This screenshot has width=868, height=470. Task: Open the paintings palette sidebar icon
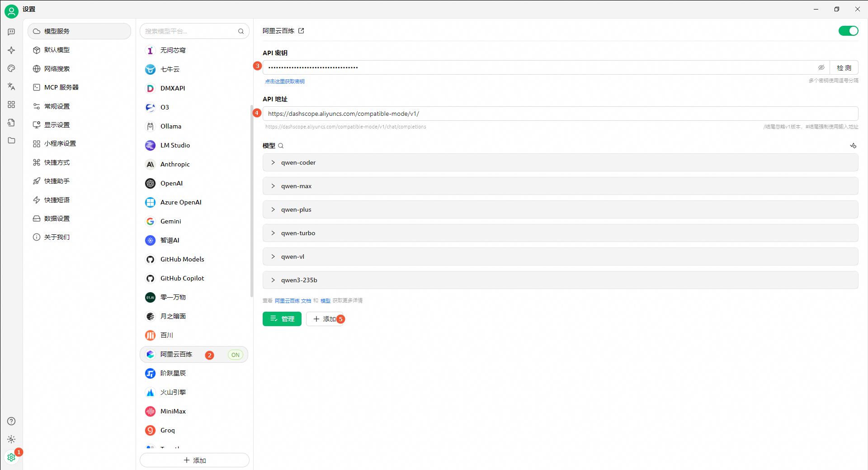[11, 68]
